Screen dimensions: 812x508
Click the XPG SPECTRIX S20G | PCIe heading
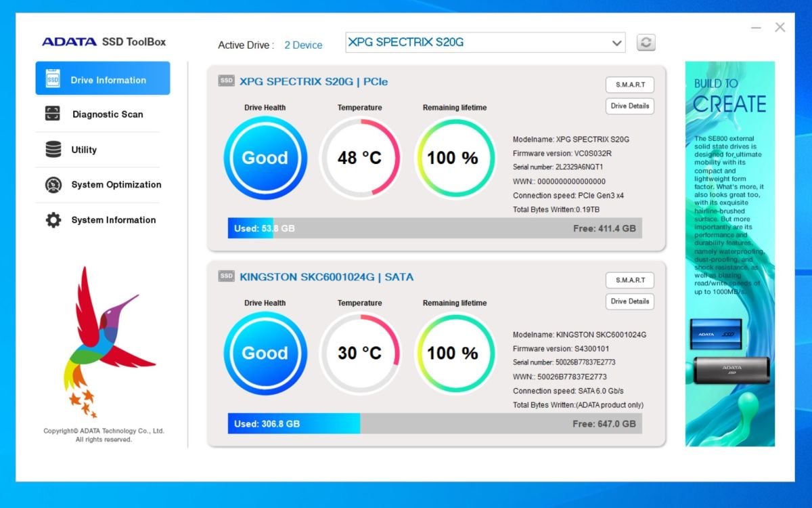coord(314,81)
